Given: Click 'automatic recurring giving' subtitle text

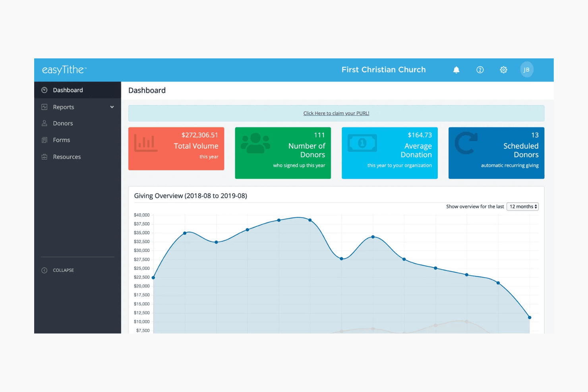Looking at the screenshot, I should (510, 166).
